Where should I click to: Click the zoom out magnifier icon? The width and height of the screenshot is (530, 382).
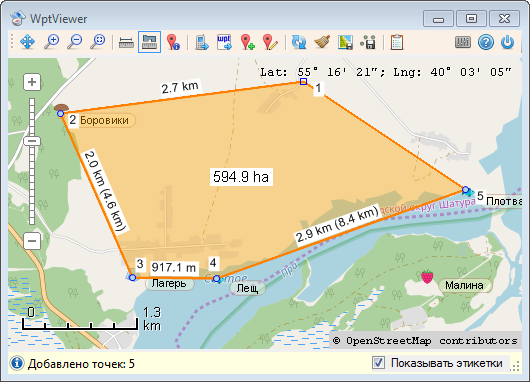[x=75, y=42]
